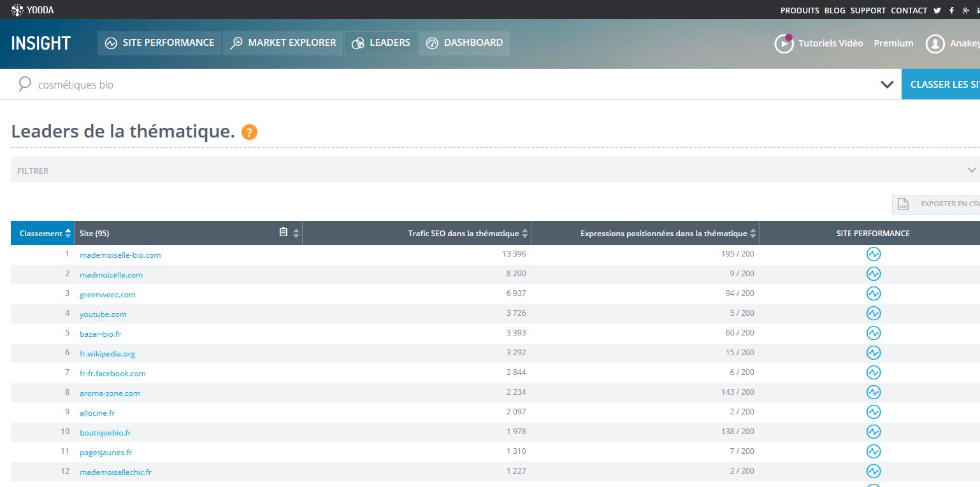Open BLOG menu link
Viewport: 980px width, 487px height.
(x=835, y=10)
